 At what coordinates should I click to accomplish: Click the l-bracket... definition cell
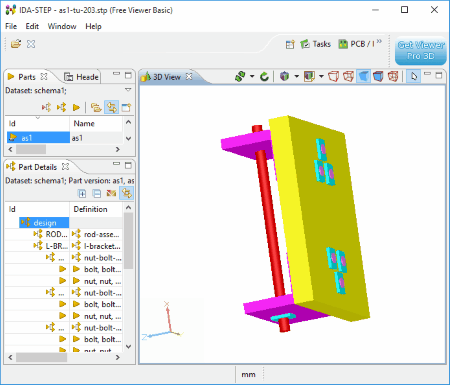96,246
